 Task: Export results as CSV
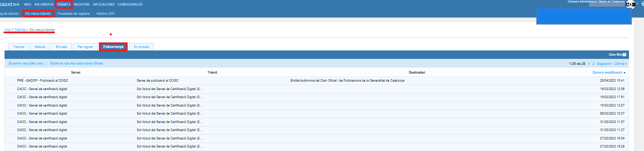[26, 63]
